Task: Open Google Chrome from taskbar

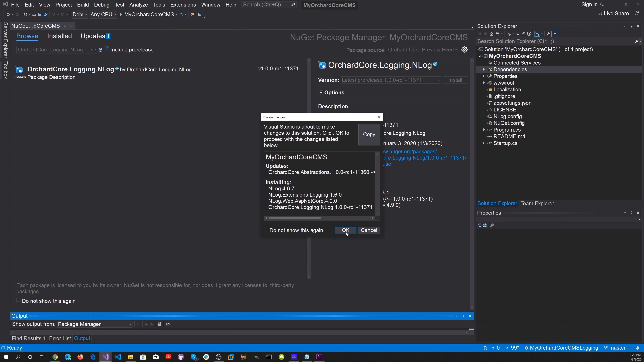Action: point(55,357)
